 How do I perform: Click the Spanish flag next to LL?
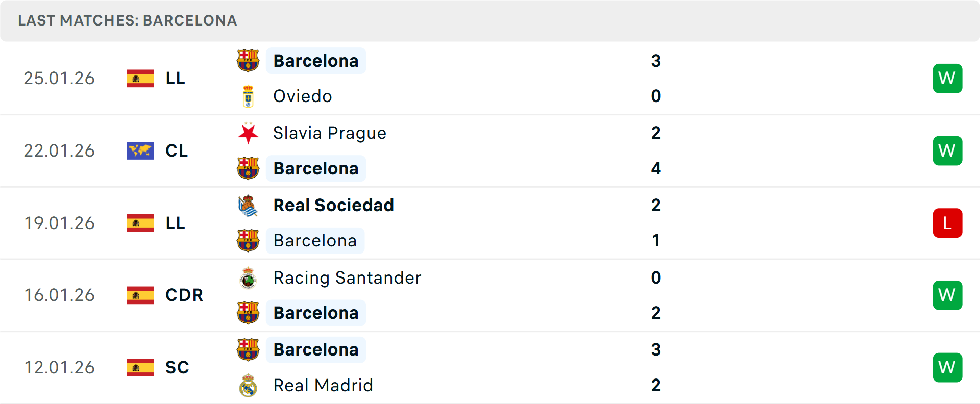coord(140,78)
